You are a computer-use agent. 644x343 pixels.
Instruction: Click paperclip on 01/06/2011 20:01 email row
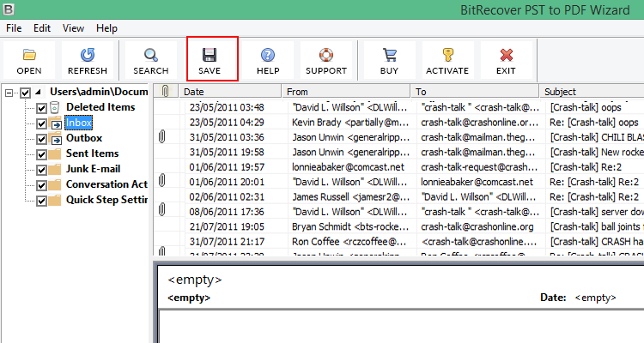tap(162, 180)
